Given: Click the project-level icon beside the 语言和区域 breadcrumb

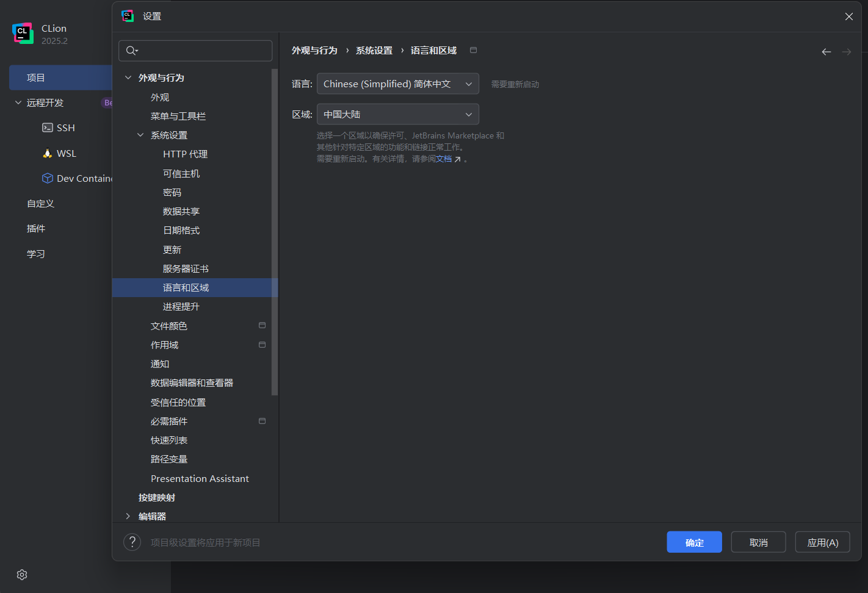Looking at the screenshot, I should [x=473, y=50].
